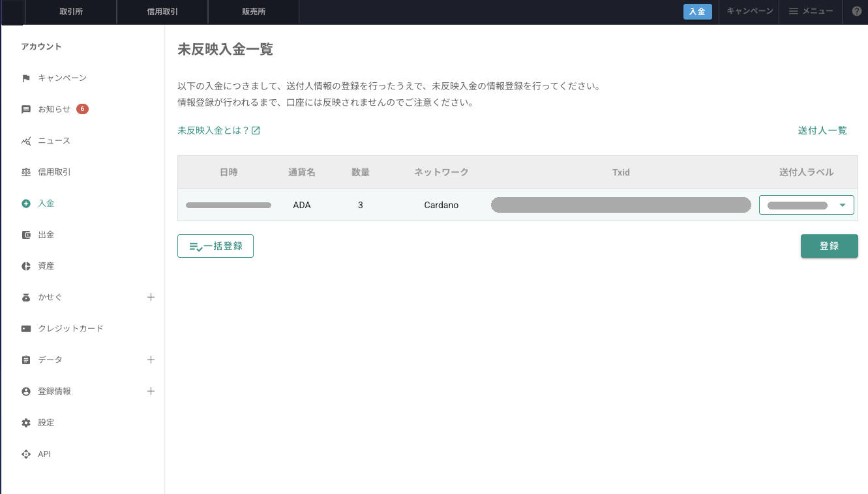Click the 一括登録 button
This screenshot has width=868, height=494.
tap(215, 246)
